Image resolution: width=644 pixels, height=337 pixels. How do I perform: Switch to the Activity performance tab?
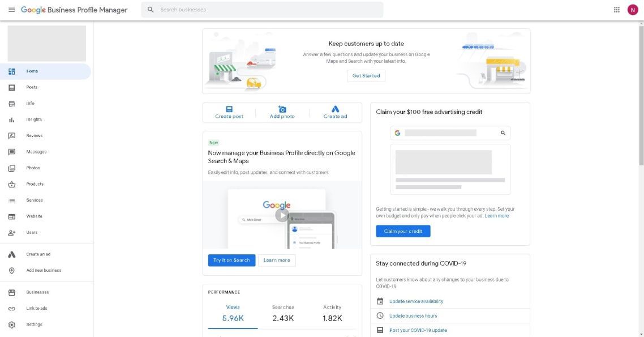pos(332,314)
